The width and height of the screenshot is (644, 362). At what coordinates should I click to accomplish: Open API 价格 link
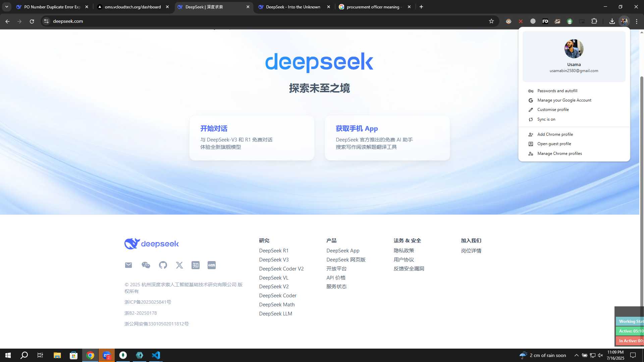336,278
